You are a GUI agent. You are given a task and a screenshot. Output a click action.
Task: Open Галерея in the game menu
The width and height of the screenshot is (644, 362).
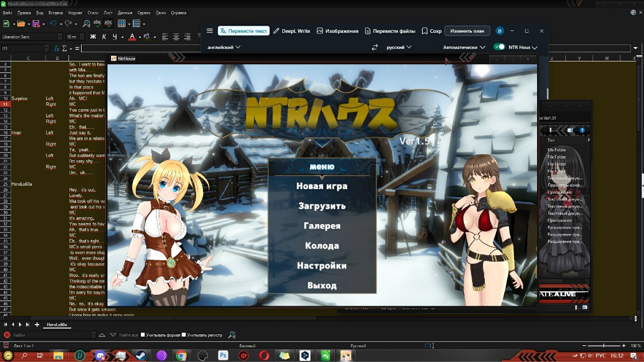(322, 226)
